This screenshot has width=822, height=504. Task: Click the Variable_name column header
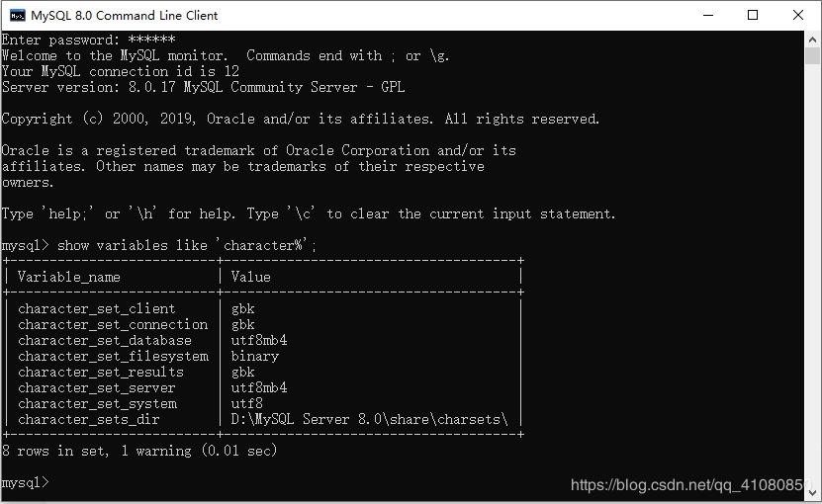coord(69,278)
